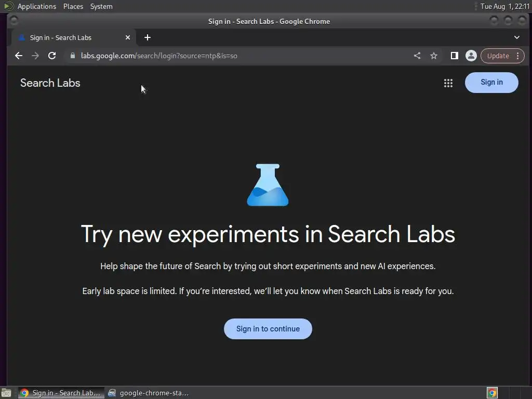532x399 pixels.
Task: Click the 'Try new experiments in Search Labs' heading
Action: click(x=268, y=234)
